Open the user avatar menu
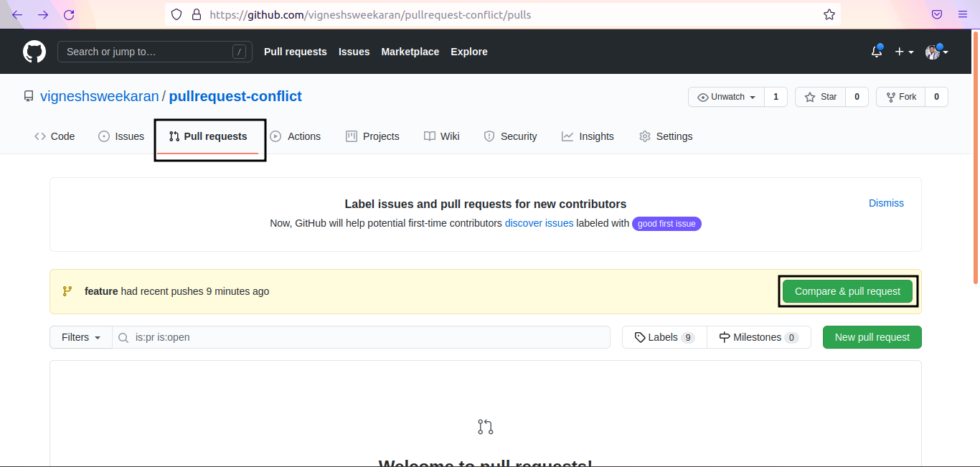The height and width of the screenshot is (467, 980). coord(936,52)
